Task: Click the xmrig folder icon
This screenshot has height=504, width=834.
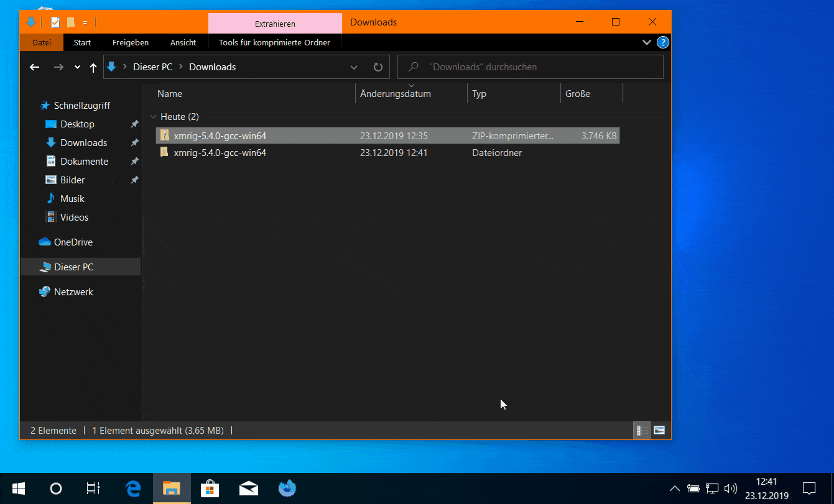Action: [164, 152]
